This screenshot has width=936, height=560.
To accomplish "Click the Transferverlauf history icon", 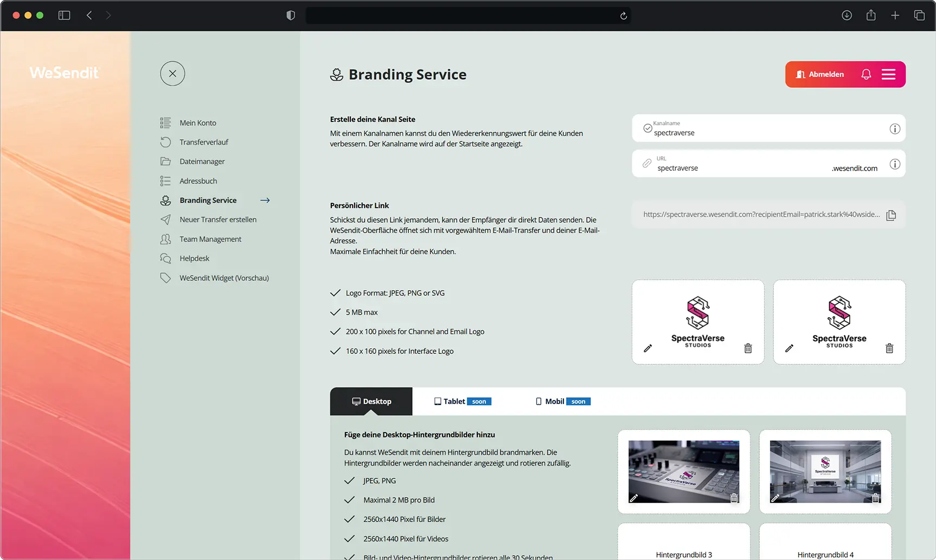I will [x=165, y=142].
